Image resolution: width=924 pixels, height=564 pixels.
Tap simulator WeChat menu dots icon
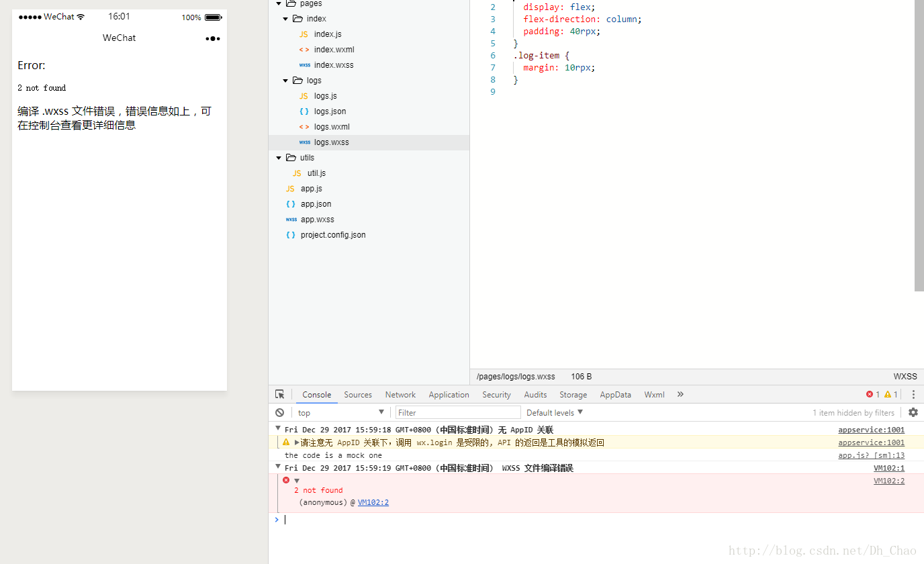(213, 38)
